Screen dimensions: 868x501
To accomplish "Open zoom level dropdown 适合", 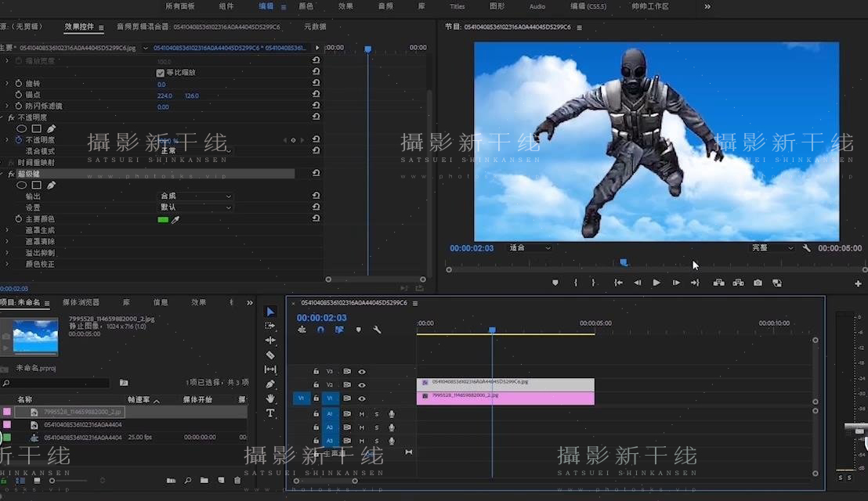I will point(530,247).
